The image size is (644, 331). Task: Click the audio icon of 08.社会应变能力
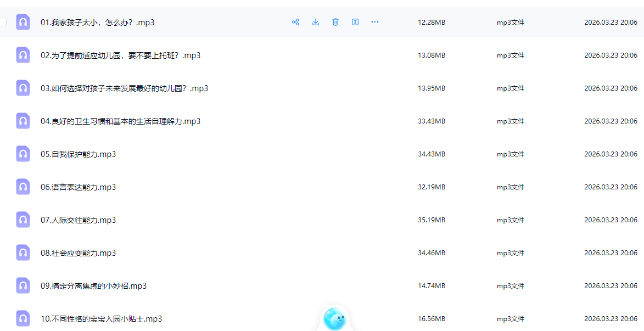pos(23,253)
